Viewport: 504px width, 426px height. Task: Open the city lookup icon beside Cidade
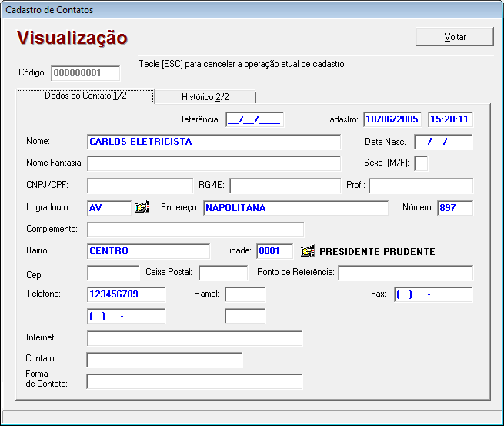(308, 251)
